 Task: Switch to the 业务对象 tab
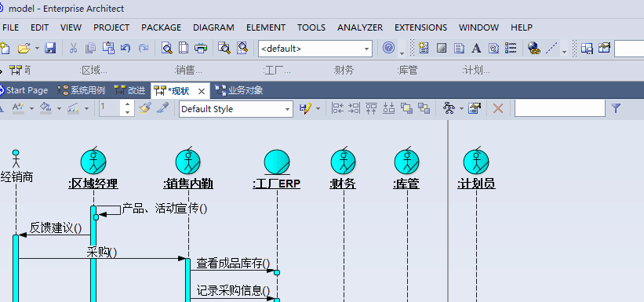239,90
